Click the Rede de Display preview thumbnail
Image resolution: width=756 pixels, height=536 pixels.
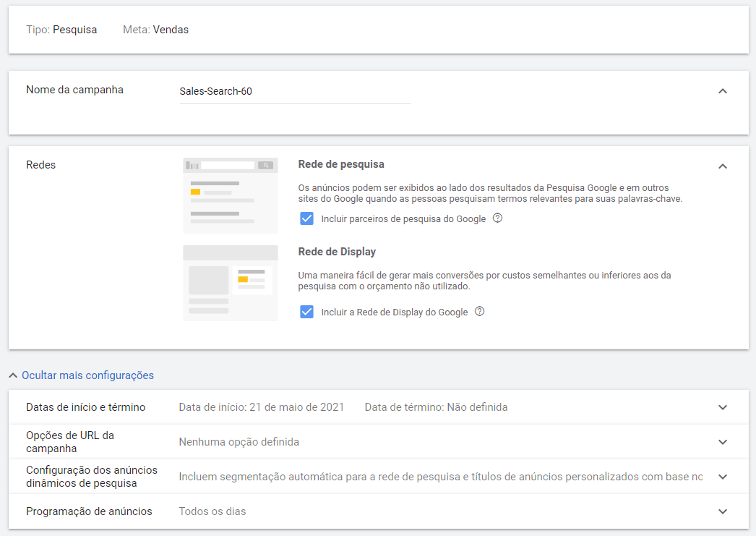[x=231, y=283]
